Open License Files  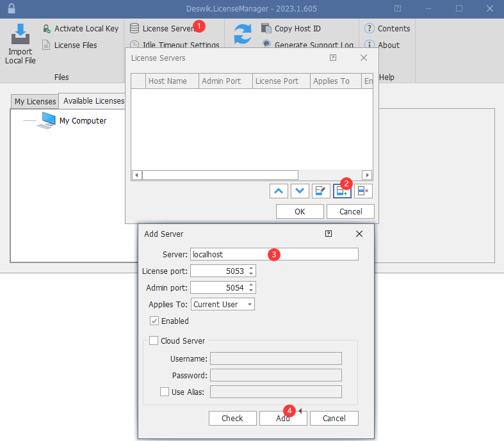coord(69,45)
